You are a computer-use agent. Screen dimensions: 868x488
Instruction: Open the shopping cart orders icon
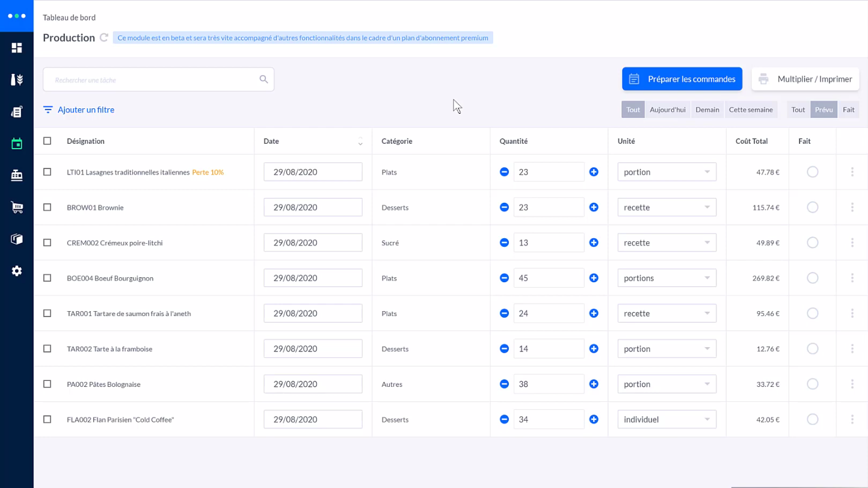16,207
